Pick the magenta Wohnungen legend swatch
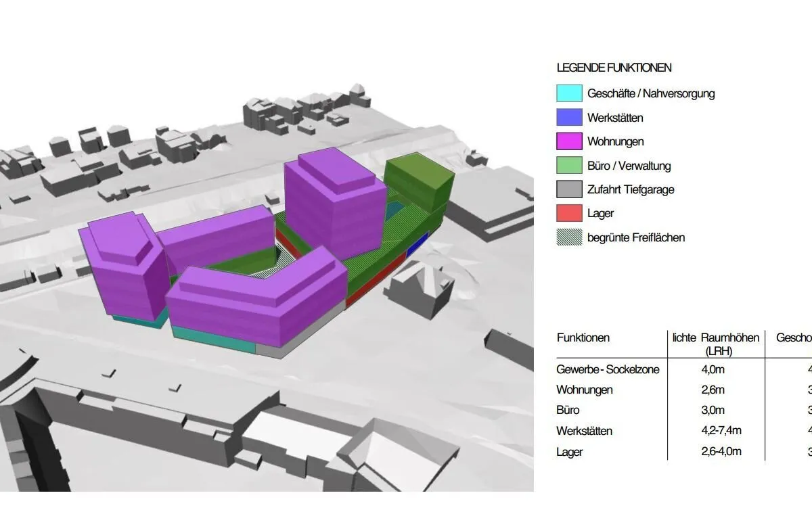 tap(569, 141)
